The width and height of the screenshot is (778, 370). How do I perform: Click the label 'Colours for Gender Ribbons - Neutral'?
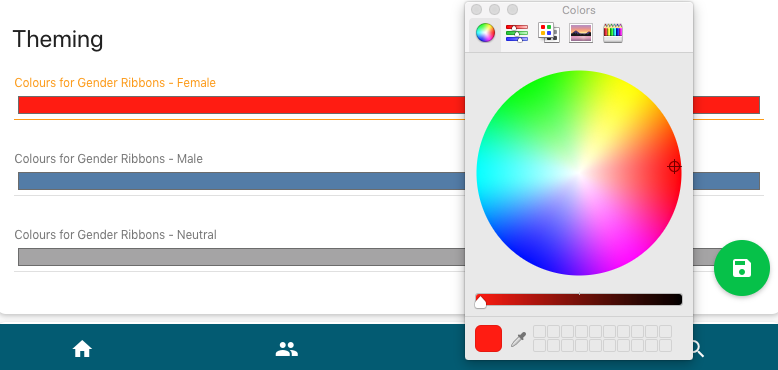pyautogui.click(x=116, y=235)
